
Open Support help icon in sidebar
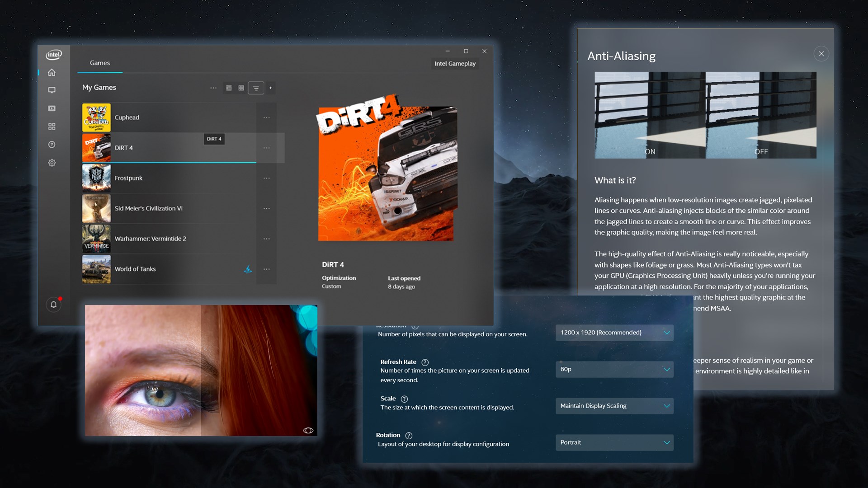pyautogui.click(x=52, y=145)
